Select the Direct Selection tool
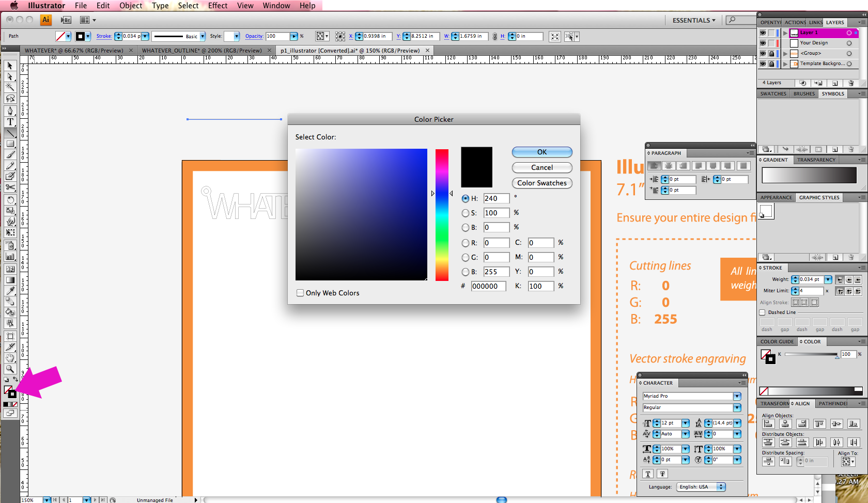The width and height of the screenshot is (868, 503). coord(10,76)
